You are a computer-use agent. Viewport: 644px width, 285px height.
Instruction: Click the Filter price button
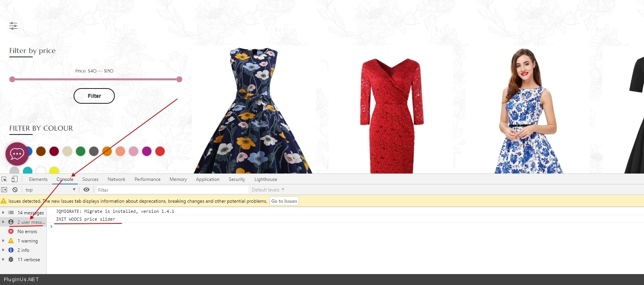coord(94,96)
